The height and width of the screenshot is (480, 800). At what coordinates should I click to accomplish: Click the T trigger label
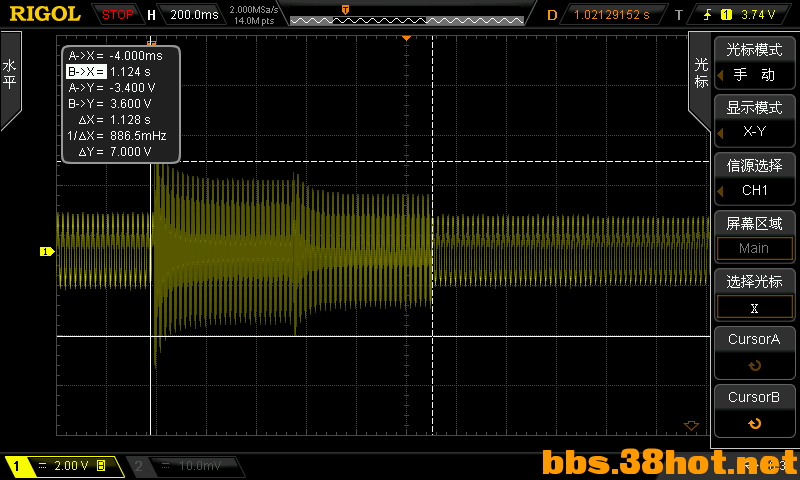679,15
